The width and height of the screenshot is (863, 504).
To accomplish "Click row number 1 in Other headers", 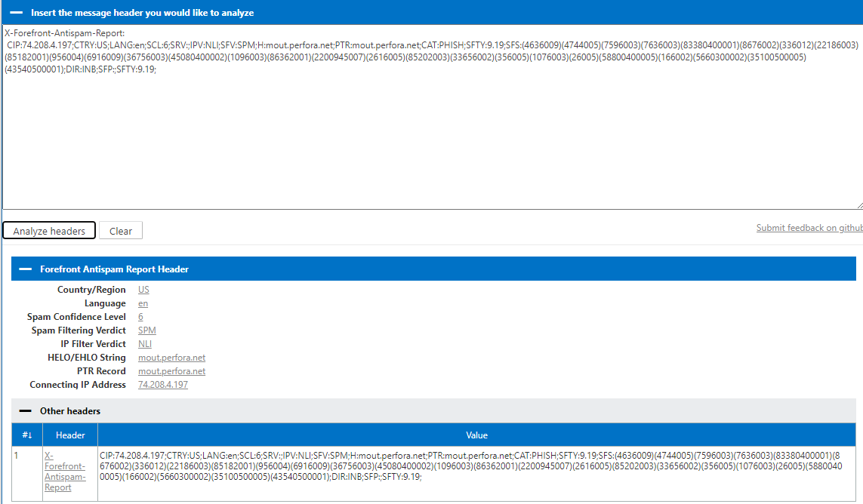I will pos(16,456).
